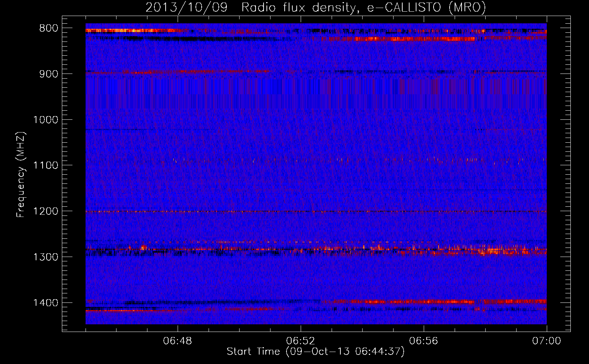The height and width of the screenshot is (364, 589).
Task: Click the 06:56 time tick label
Action: click(424, 341)
